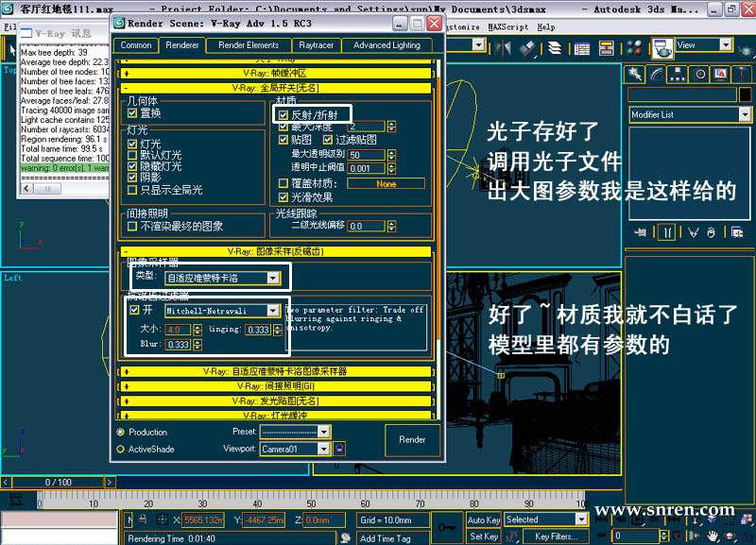This screenshot has width=756, height=545.
Task: Open the Render Scene dialog teapot icon
Action: (x=663, y=48)
